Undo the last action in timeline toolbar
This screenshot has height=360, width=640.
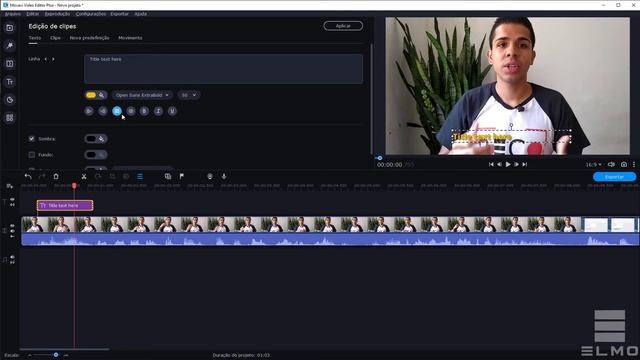tap(28, 176)
